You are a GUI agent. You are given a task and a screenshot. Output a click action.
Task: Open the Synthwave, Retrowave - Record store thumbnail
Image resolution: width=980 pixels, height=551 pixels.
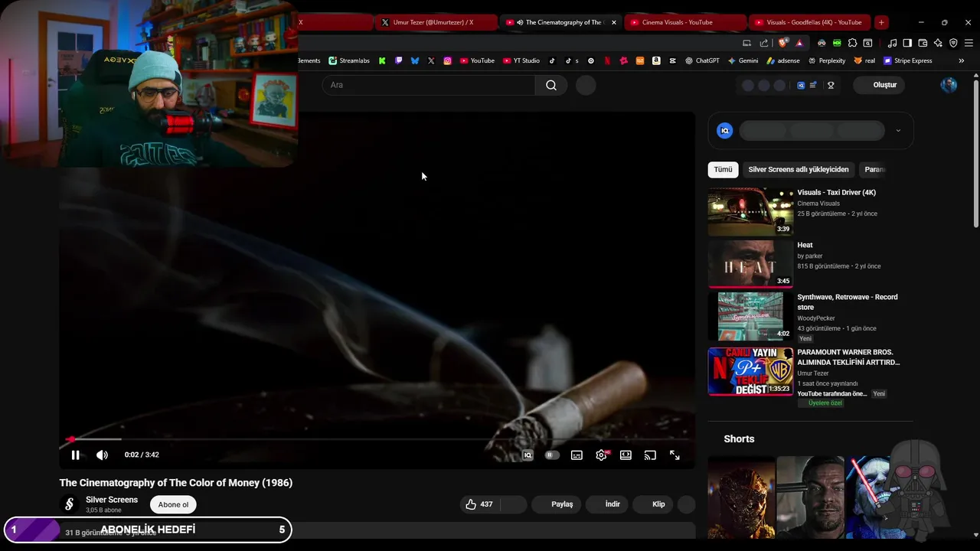coord(750,316)
